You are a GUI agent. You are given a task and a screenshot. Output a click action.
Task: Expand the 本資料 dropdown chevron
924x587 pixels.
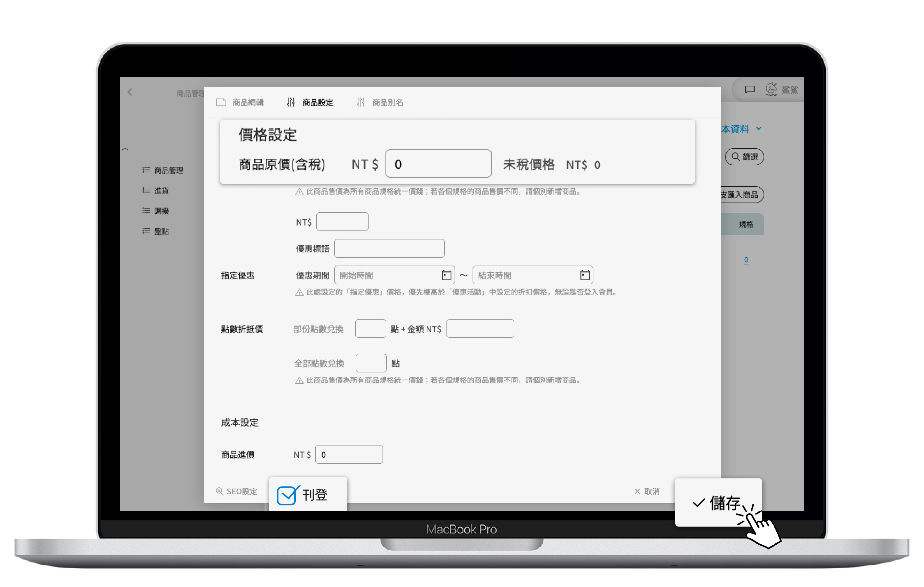pyautogui.click(x=759, y=129)
